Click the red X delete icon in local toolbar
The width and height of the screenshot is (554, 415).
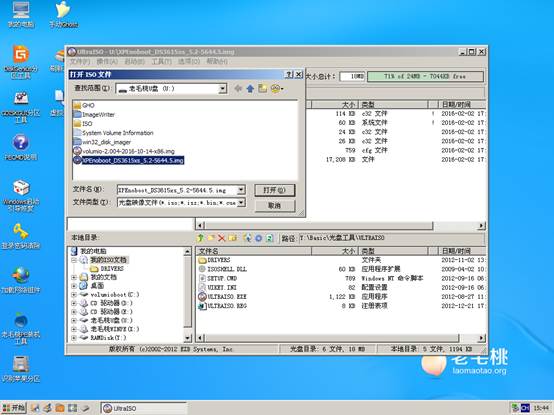(222, 238)
